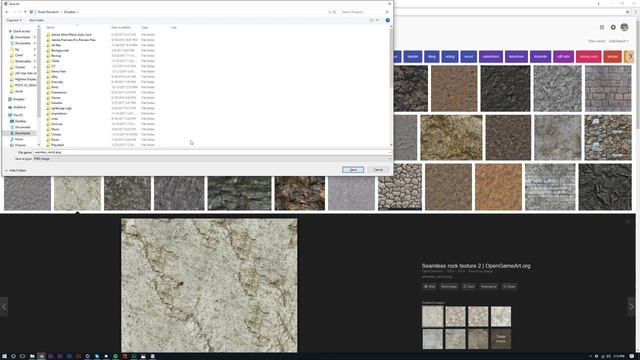Click the wood filter chip

[x=469, y=56]
